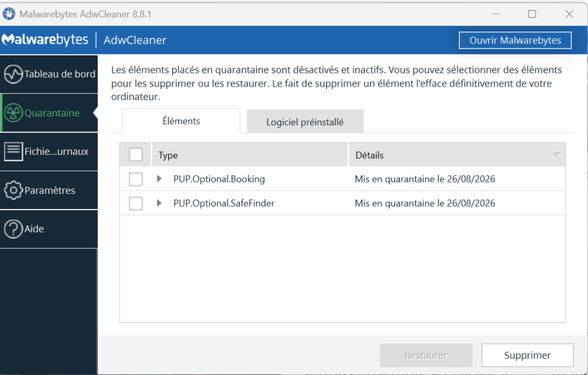Image resolution: width=588 pixels, height=375 pixels.
Task: Click quarantine date in SafeFinder row
Action: click(425, 203)
